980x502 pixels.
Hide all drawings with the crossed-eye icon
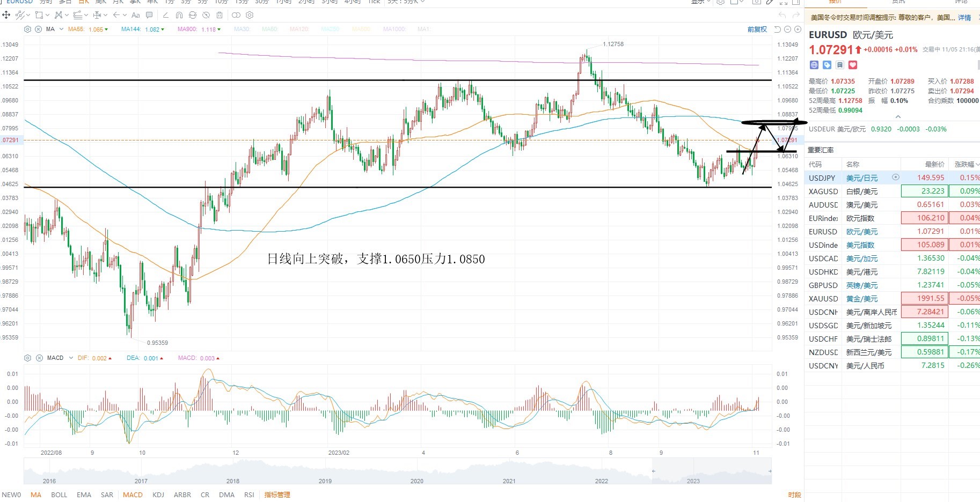click(x=206, y=15)
